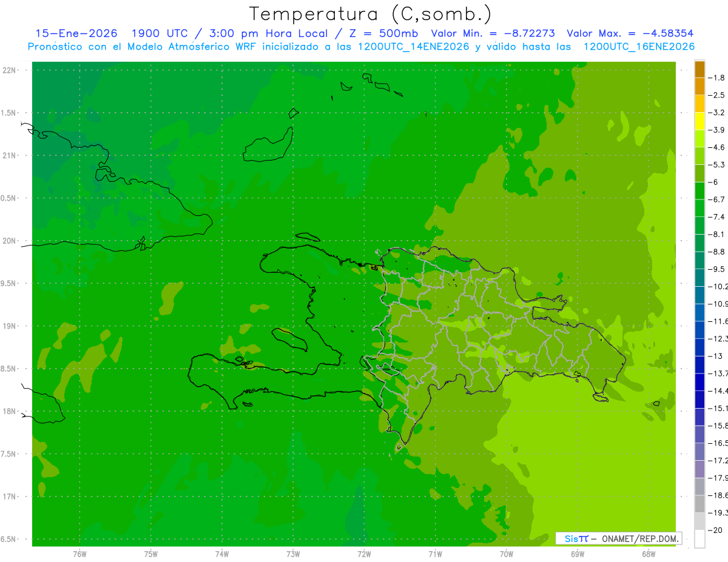
Task: Click the purple swatch between -17.2 and -17.9
Action: point(699,469)
